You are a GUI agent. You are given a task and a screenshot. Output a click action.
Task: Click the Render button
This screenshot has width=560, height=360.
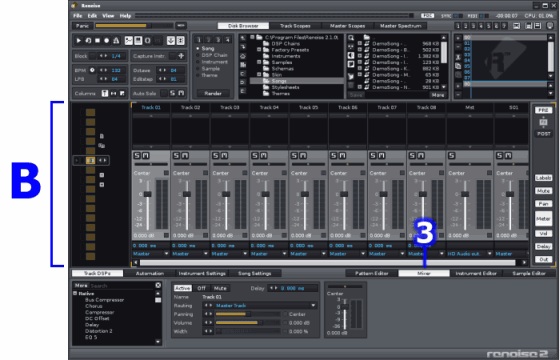click(x=213, y=94)
